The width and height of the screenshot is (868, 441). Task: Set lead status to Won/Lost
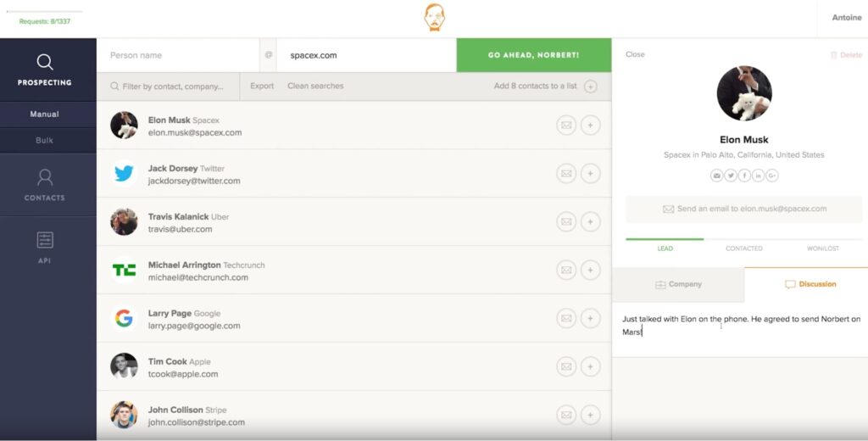coord(822,248)
